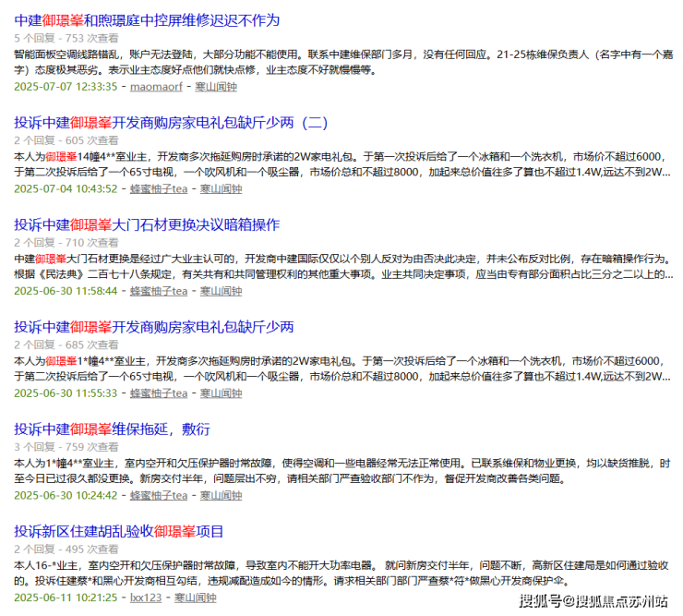The height and width of the screenshot is (616, 683).
Task: Open forum '寒山闻钟' beside lxx123
Action: (195, 598)
